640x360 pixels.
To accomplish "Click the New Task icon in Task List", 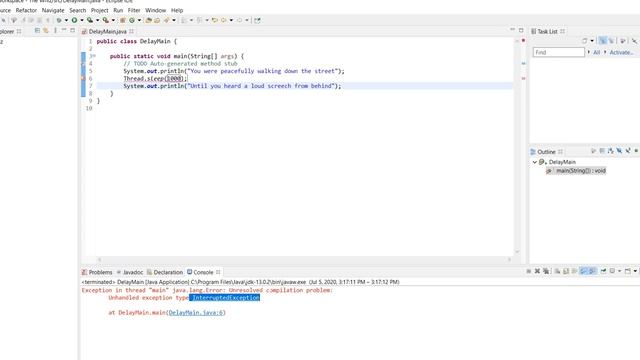I will coord(584,41).
